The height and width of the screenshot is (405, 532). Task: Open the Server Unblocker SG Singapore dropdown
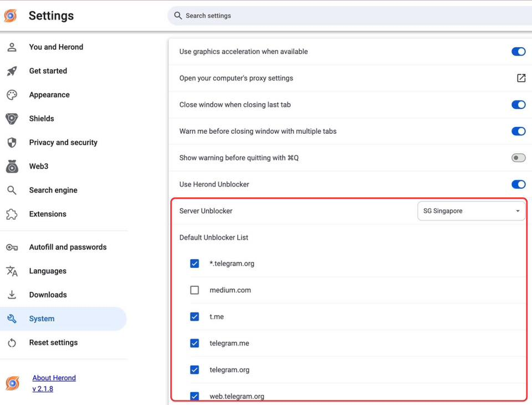coord(471,211)
